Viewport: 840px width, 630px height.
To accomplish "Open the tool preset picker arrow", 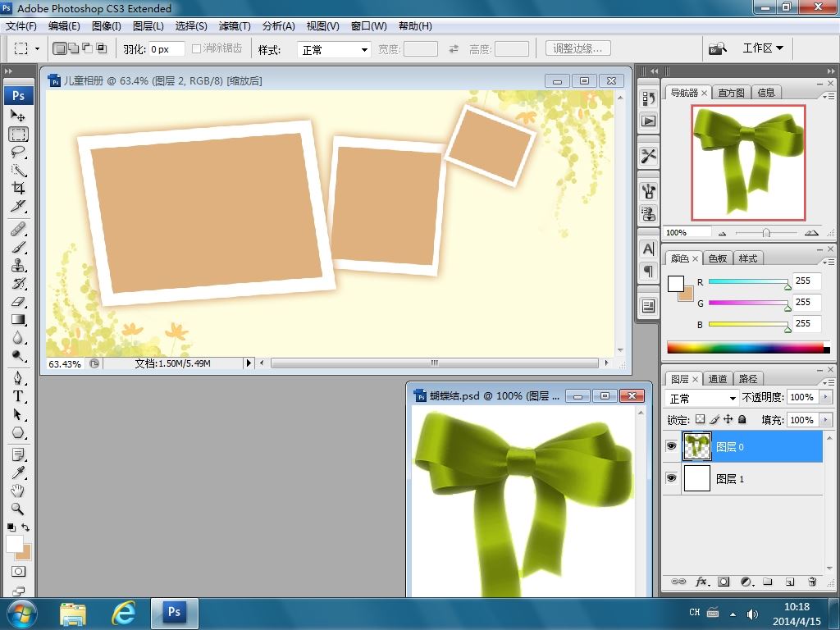I will click(x=37, y=48).
